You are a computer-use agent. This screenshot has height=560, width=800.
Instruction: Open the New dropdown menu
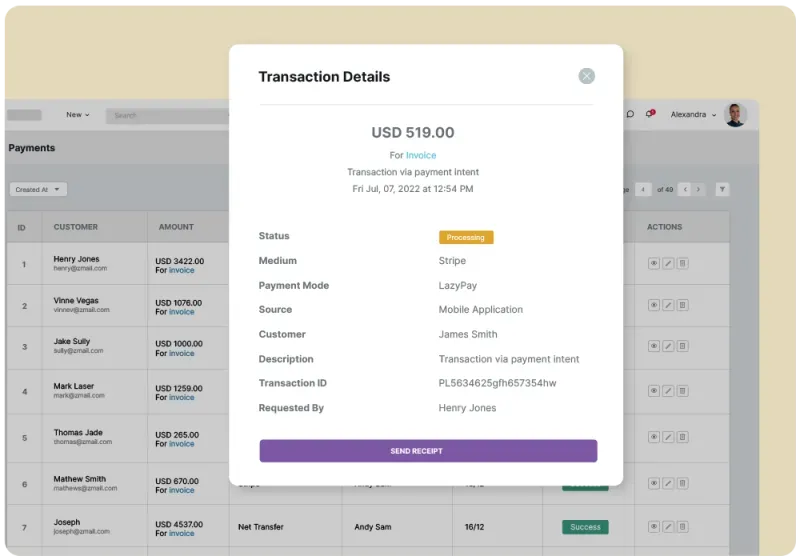[78, 115]
